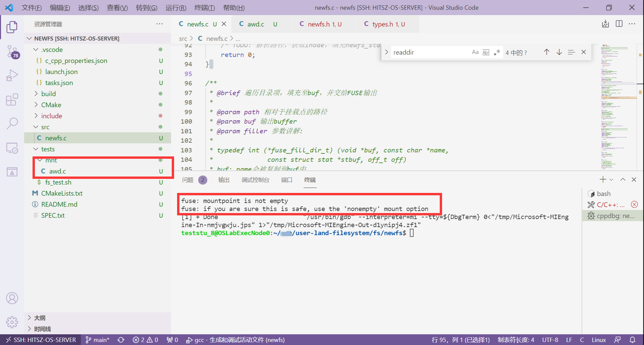The width and height of the screenshot is (644, 345).
Task: Collapse the .vscode folder
Action: point(52,50)
